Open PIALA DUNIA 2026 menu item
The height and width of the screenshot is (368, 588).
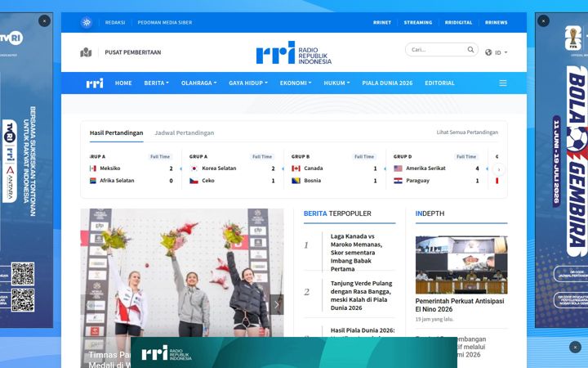click(x=387, y=83)
